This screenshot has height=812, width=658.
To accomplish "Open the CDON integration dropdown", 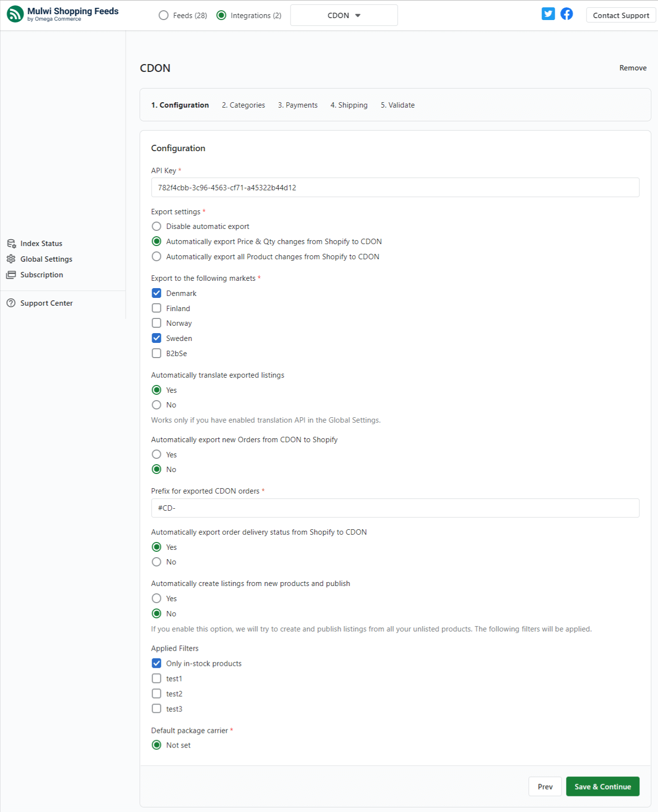I will 344,15.
